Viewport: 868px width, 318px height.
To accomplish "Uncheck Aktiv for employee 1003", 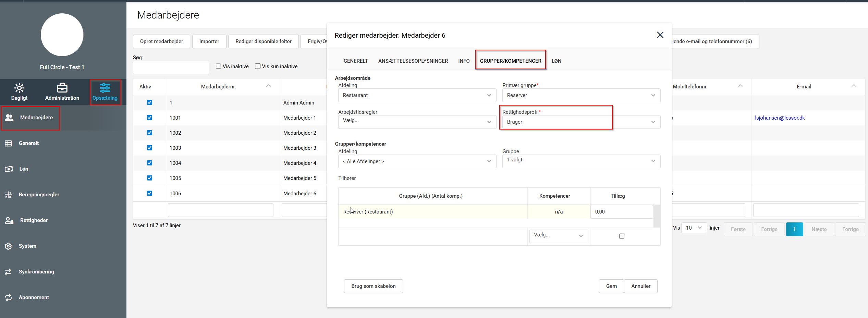I will tap(149, 148).
